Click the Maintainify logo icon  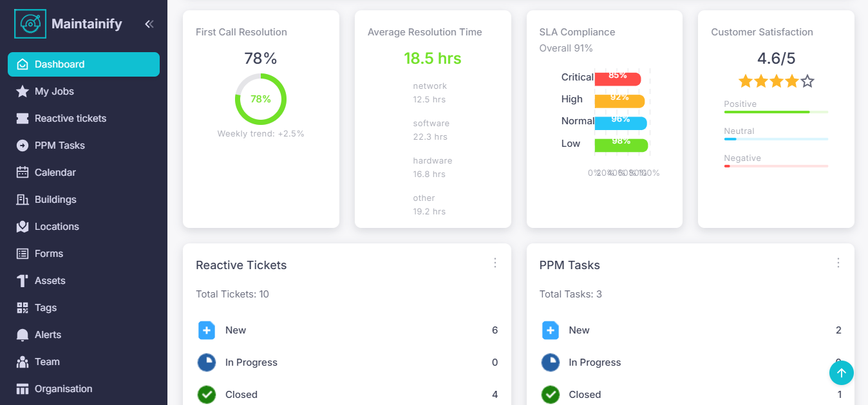point(30,24)
